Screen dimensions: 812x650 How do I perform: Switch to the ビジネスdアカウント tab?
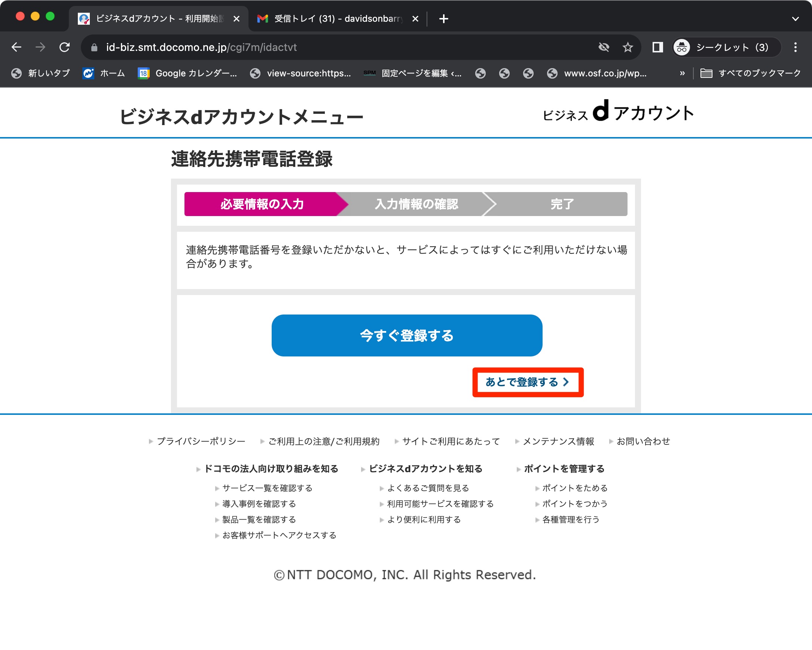coord(159,18)
